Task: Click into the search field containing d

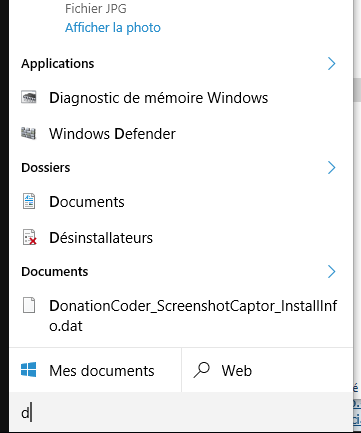Action: click(181, 413)
